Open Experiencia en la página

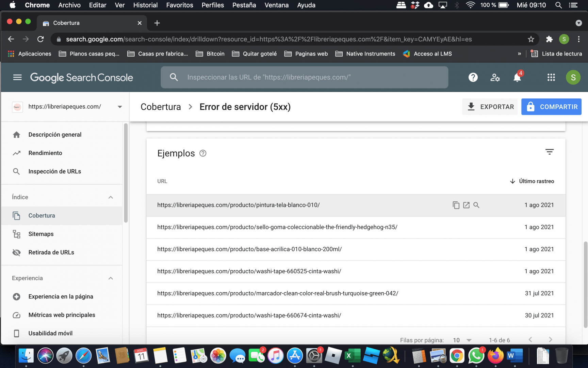pyautogui.click(x=62, y=297)
